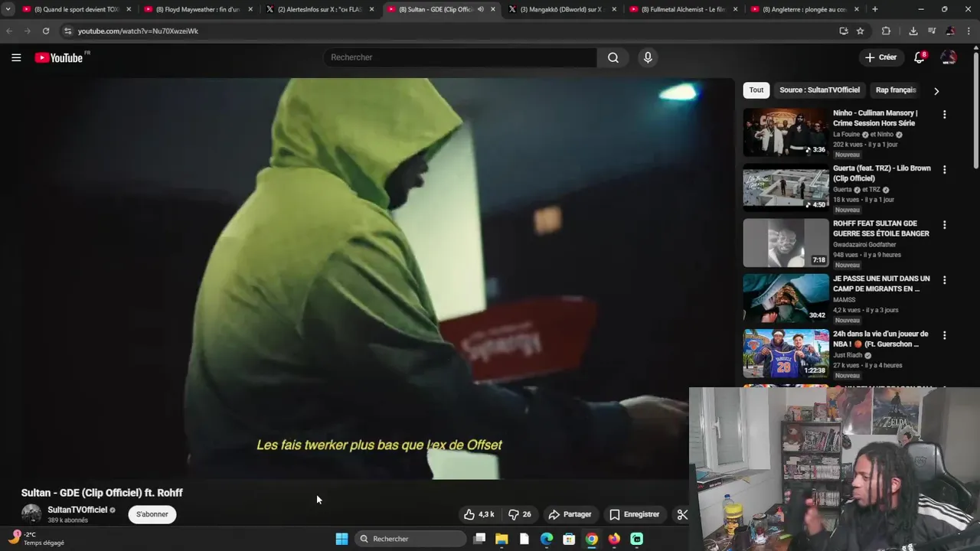Open new browser tab with plus
The height and width of the screenshot is (551, 980).
click(875, 9)
